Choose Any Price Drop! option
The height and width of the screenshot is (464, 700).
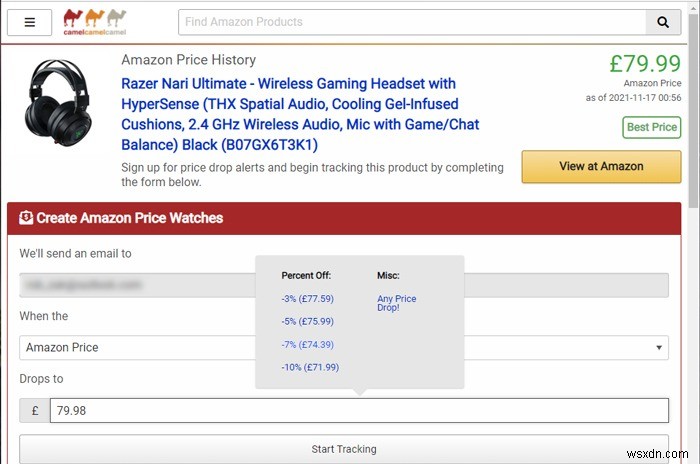396,303
